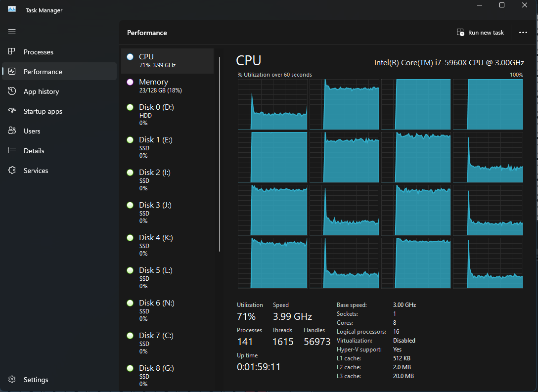Open the Services puzzle-piece icon
The height and width of the screenshot is (392, 538).
coord(12,170)
